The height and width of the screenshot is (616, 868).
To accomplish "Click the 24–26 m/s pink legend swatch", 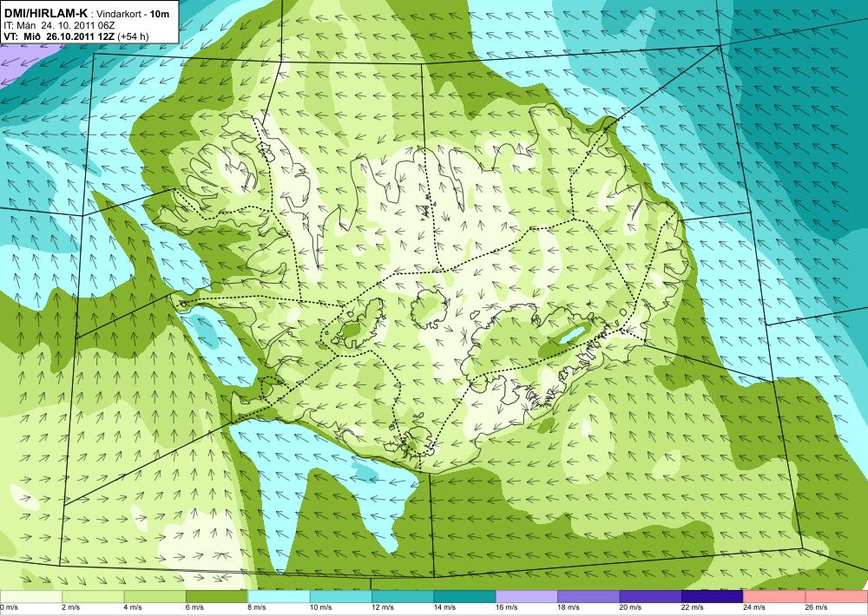I will 774,597.
